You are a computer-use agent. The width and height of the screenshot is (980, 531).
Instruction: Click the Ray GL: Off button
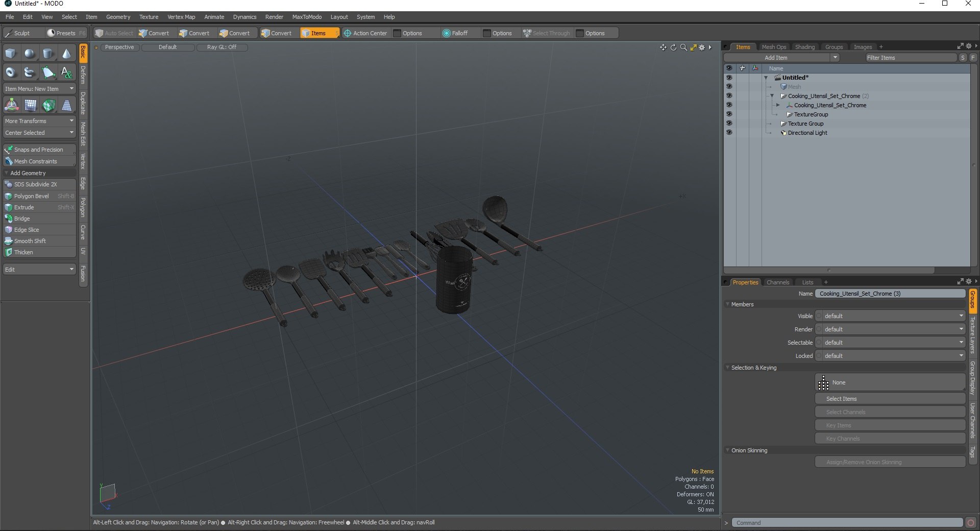[x=222, y=47]
